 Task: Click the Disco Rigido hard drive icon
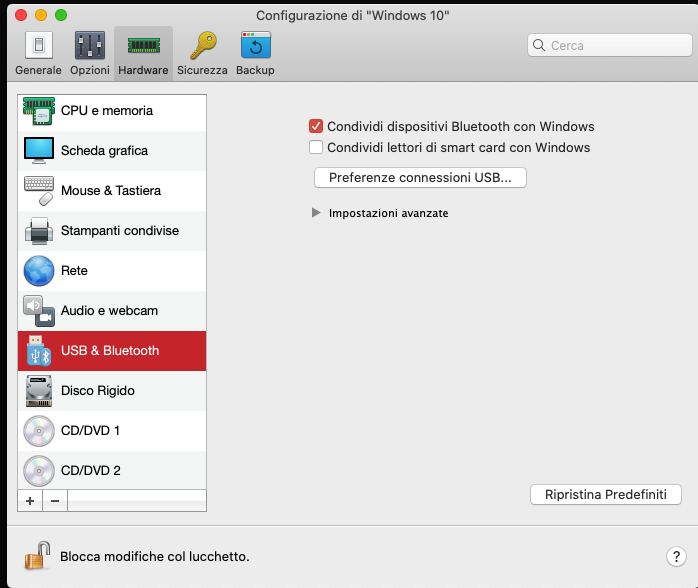pyautogui.click(x=39, y=391)
